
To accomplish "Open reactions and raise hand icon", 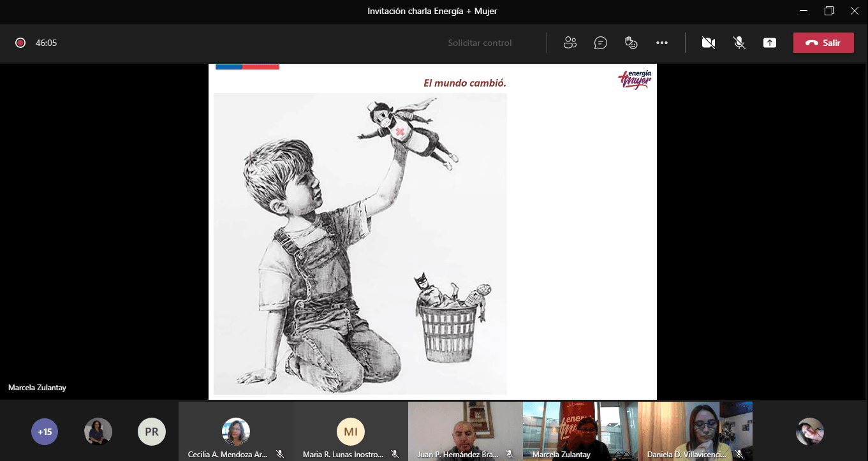I will click(x=631, y=43).
